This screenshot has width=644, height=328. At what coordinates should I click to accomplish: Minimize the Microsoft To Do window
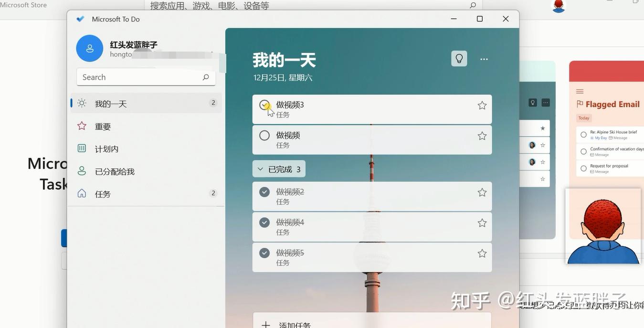coord(454,19)
